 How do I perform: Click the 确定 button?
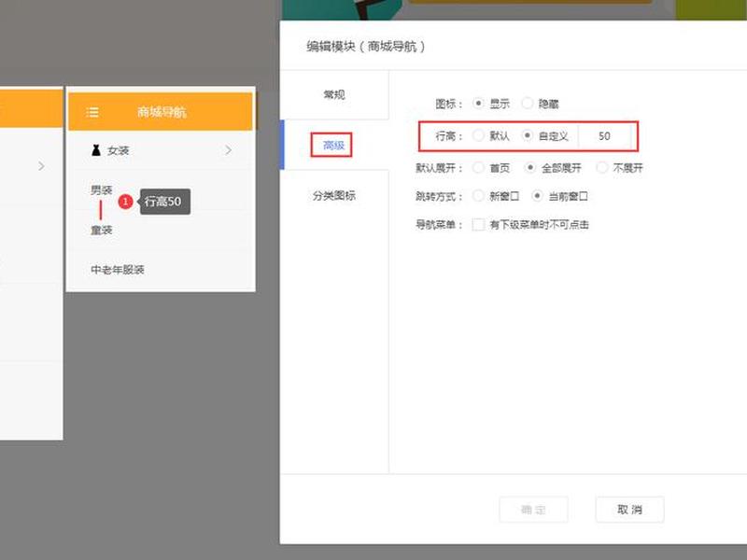533,510
